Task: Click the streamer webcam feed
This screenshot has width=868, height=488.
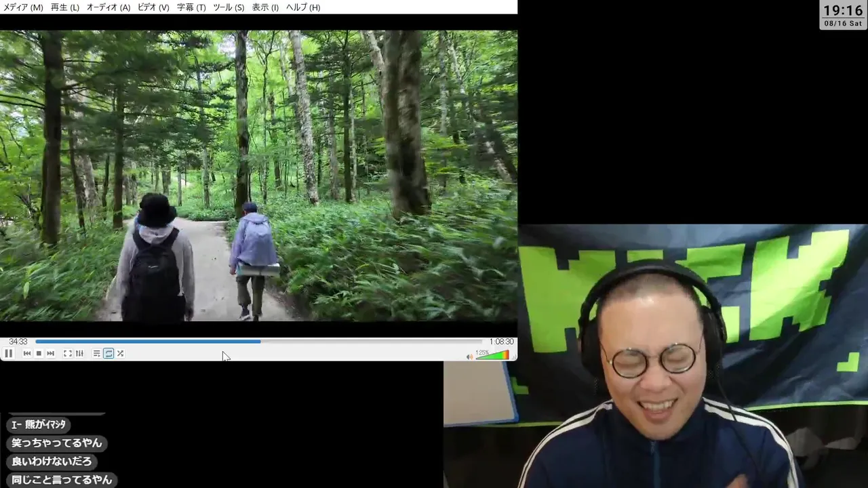Action: 656,356
